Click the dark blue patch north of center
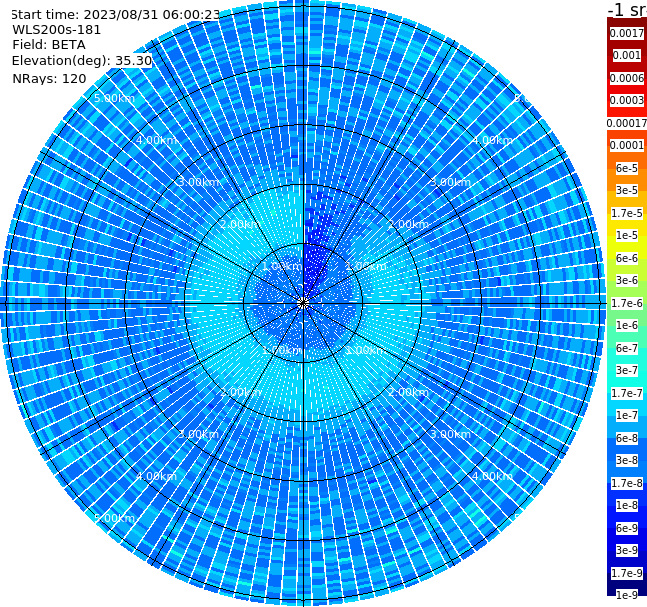This screenshot has height=607, width=647. click(314, 264)
